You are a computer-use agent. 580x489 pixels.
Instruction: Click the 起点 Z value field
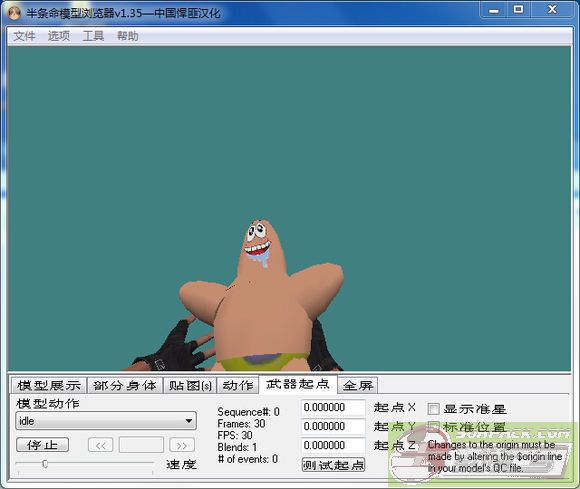tap(333, 445)
